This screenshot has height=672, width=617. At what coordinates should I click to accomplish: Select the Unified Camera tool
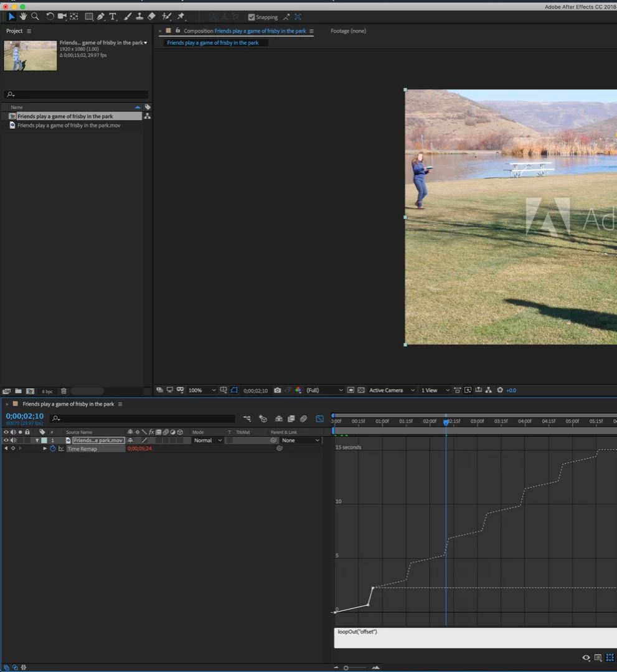point(62,16)
